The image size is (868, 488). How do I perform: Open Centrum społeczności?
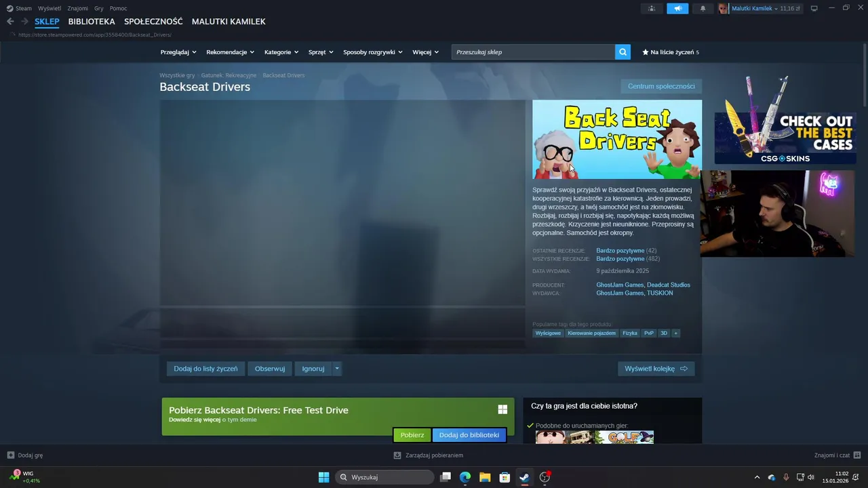coord(661,86)
